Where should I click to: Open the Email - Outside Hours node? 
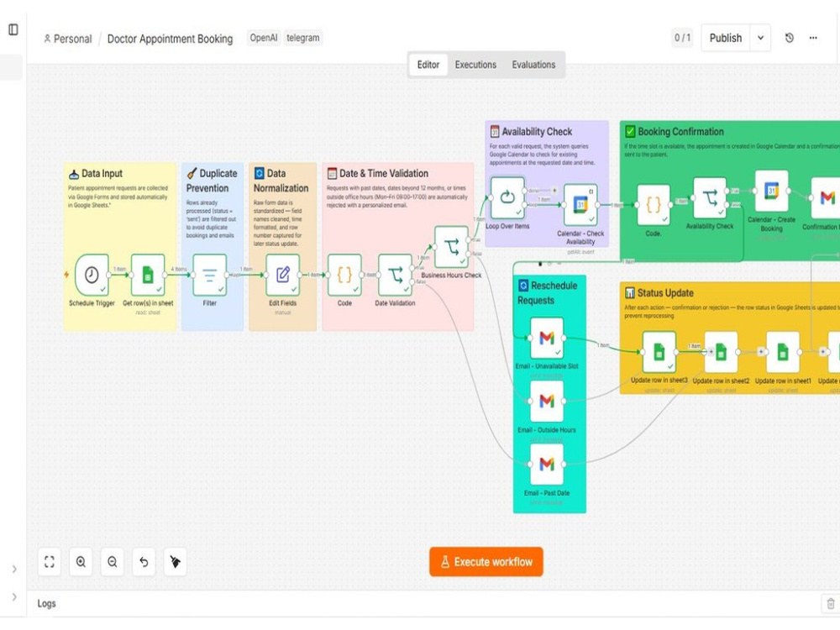coord(547,402)
